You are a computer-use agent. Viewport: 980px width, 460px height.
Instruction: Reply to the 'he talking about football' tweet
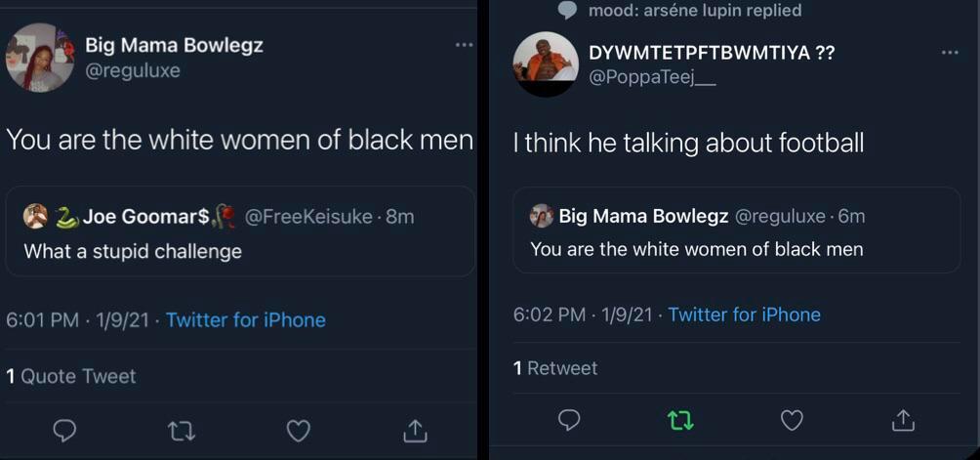tap(569, 420)
